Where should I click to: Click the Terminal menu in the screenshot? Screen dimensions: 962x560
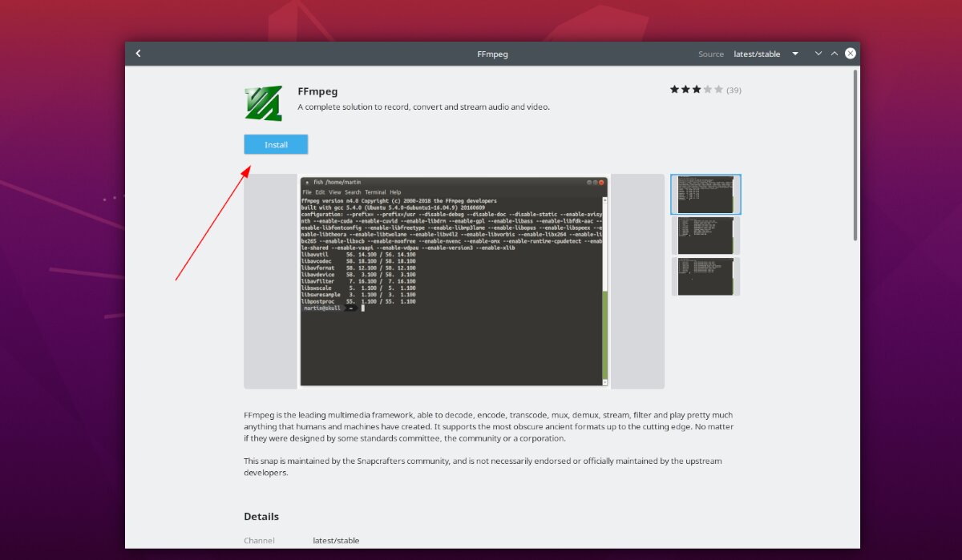374,192
